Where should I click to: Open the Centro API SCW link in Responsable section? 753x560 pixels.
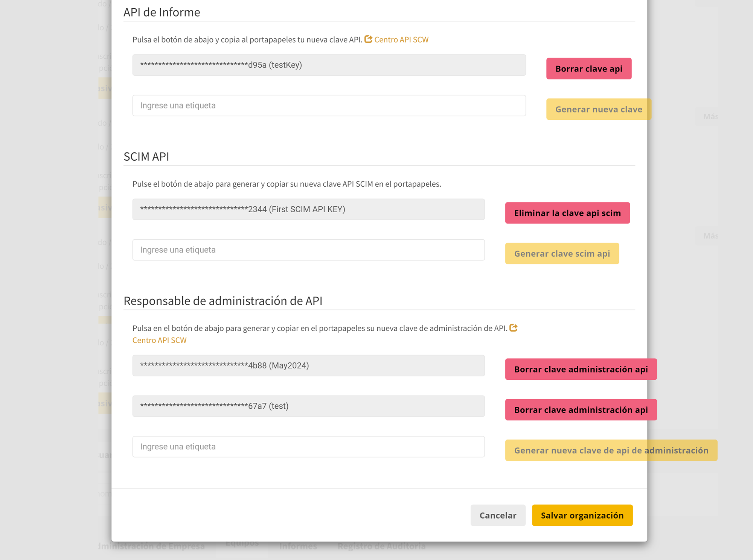coord(159,340)
